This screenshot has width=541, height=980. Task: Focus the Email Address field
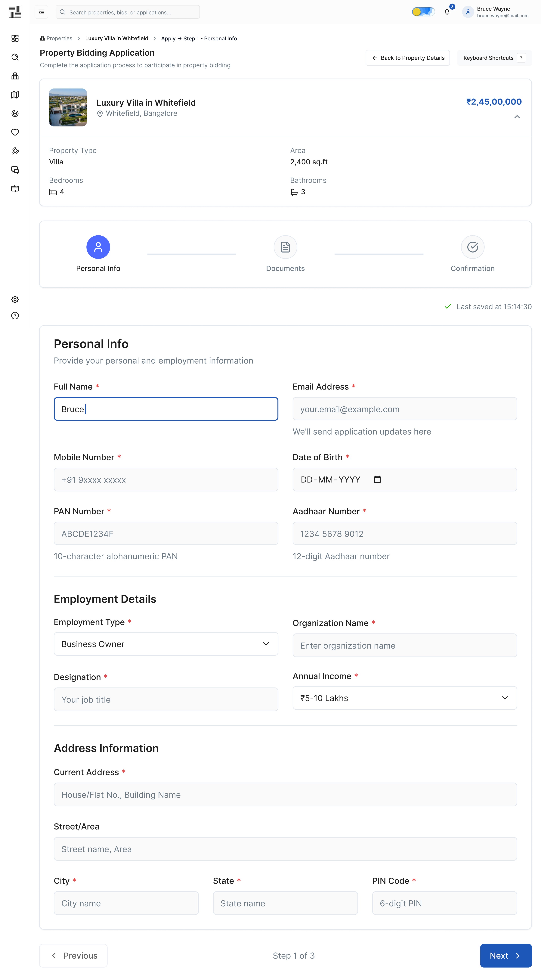[x=405, y=409]
